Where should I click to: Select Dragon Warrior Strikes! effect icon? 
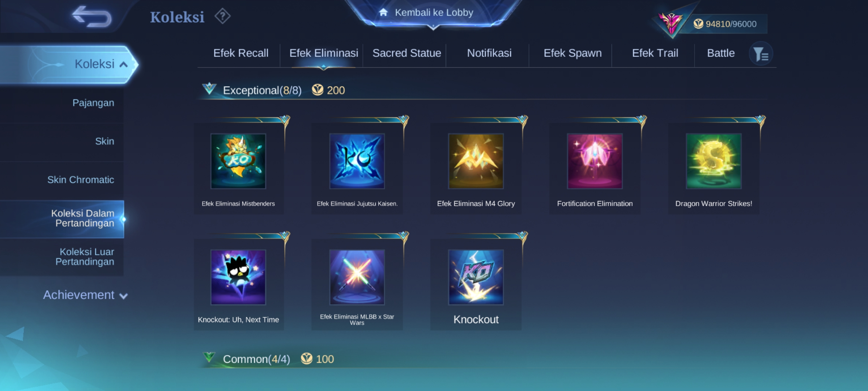(x=714, y=161)
